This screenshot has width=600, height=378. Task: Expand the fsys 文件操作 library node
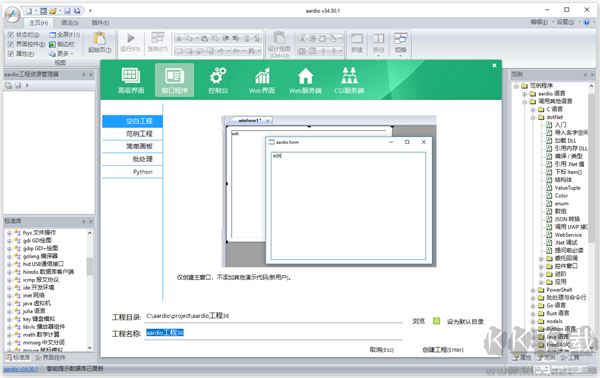9,233
